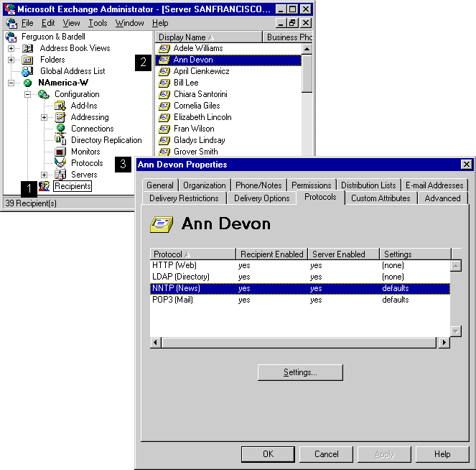The height and width of the screenshot is (470, 476).
Task: Click the Connections icon
Action: point(60,129)
